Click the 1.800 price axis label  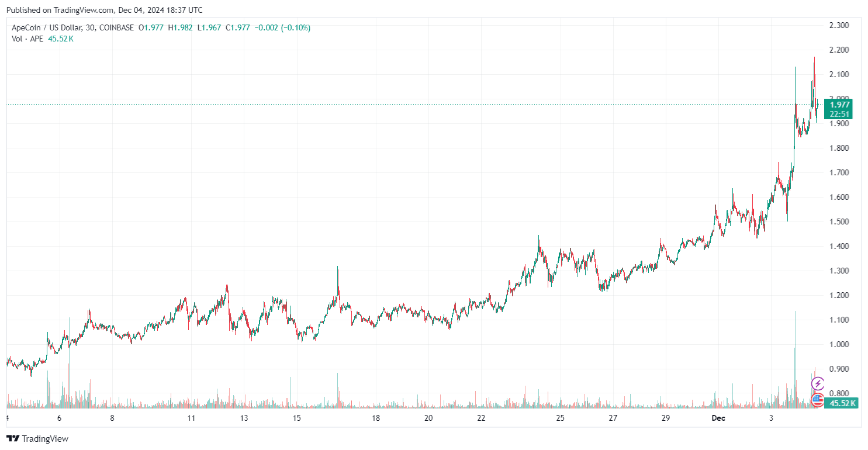[839, 148]
